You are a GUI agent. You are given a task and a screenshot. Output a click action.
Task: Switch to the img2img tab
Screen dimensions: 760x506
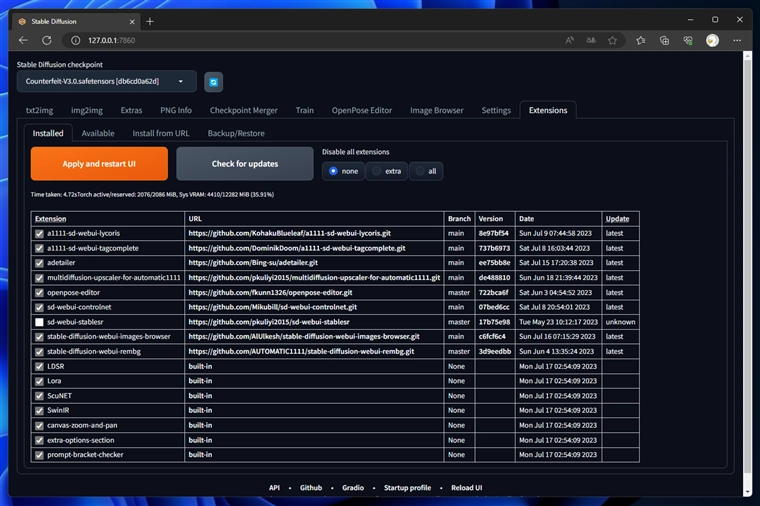pos(87,111)
